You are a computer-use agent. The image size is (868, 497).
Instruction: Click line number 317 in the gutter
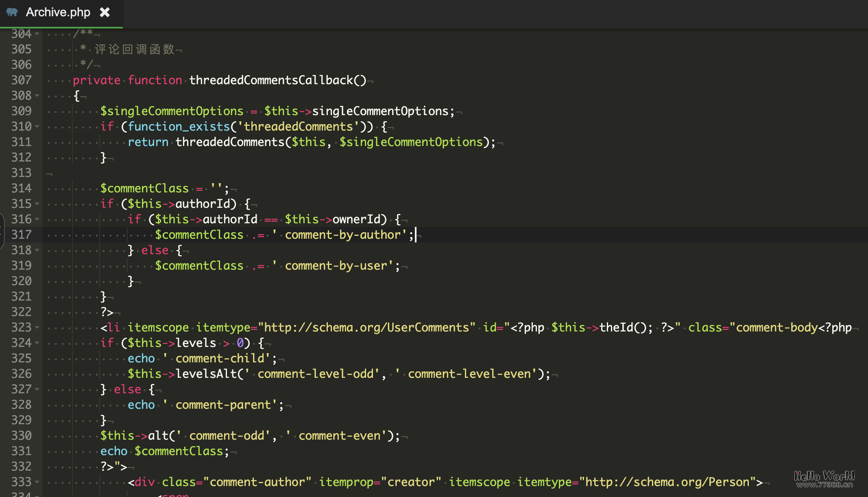[21, 235]
